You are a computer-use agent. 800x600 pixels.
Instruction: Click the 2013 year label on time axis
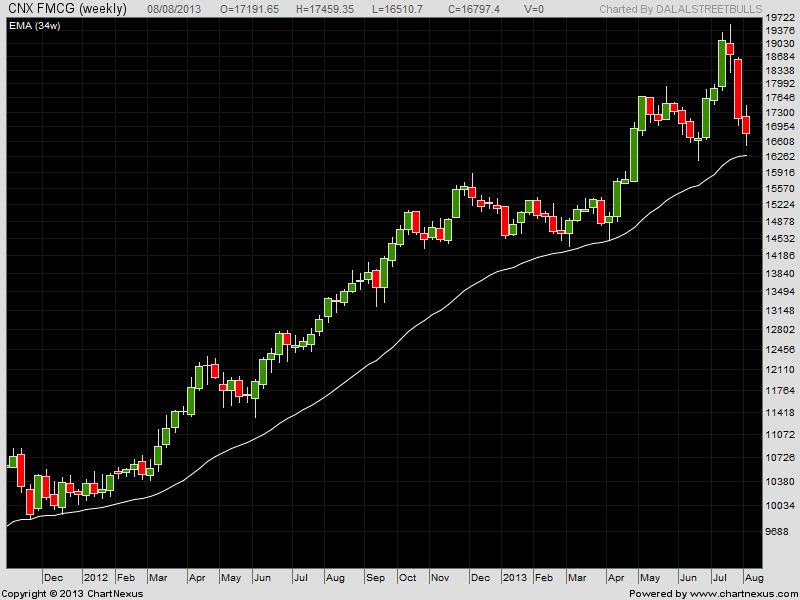click(514, 578)
